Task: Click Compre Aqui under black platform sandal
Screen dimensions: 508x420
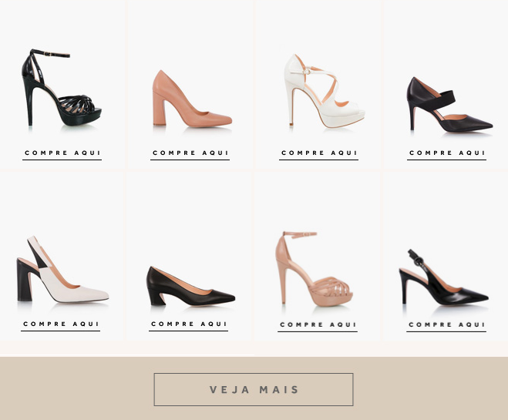Action: (x=62, y=153)
